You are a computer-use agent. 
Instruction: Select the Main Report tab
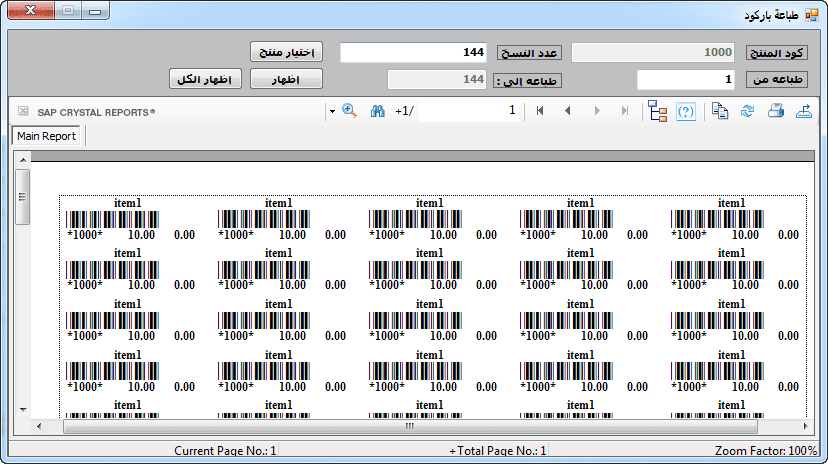[46, 136]
